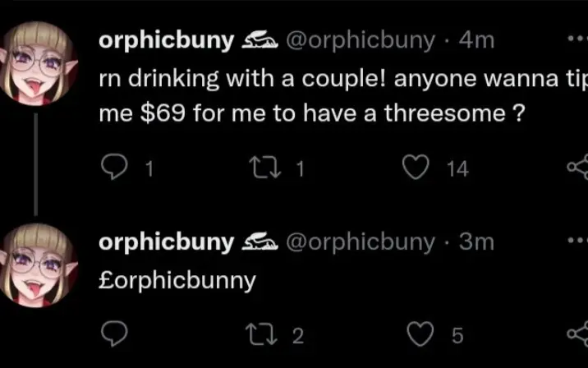Like the first tweet
The width and height of the screenshot is (588, 368).
416,168
